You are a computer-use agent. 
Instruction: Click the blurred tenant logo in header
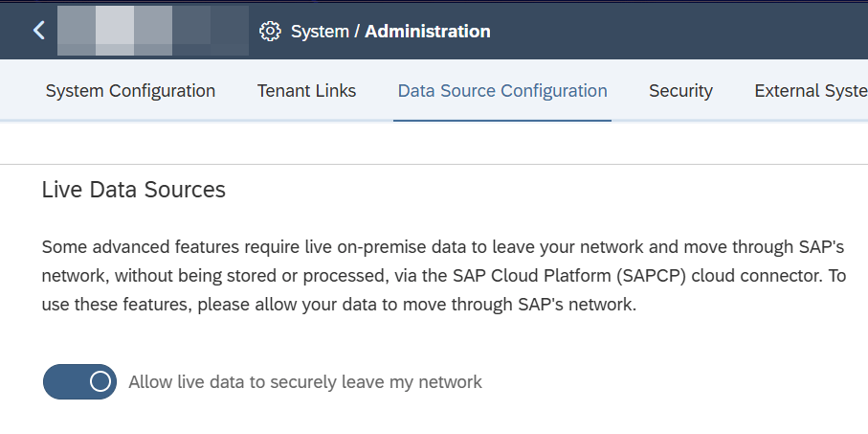pos(151,31)
